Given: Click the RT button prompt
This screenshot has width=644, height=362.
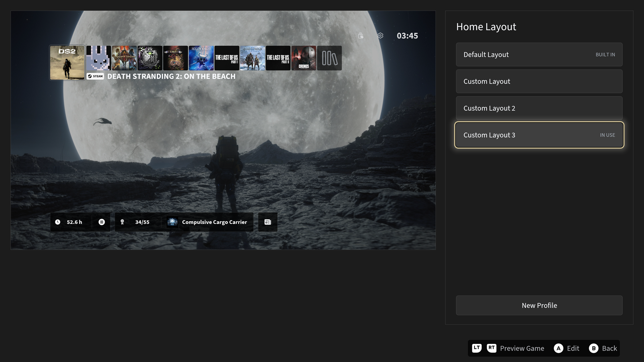Looking at the screenshot, I should [491, 348].
